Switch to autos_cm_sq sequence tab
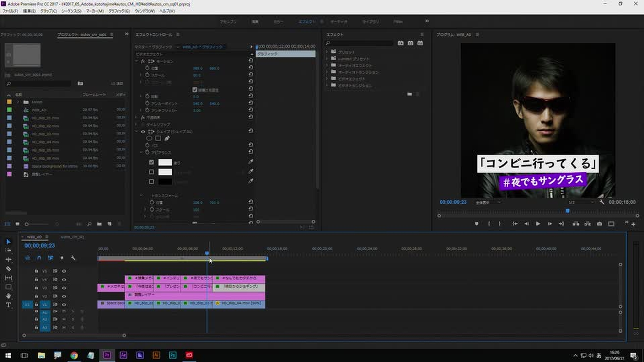The image size is (644, 362). coord(72,237)
